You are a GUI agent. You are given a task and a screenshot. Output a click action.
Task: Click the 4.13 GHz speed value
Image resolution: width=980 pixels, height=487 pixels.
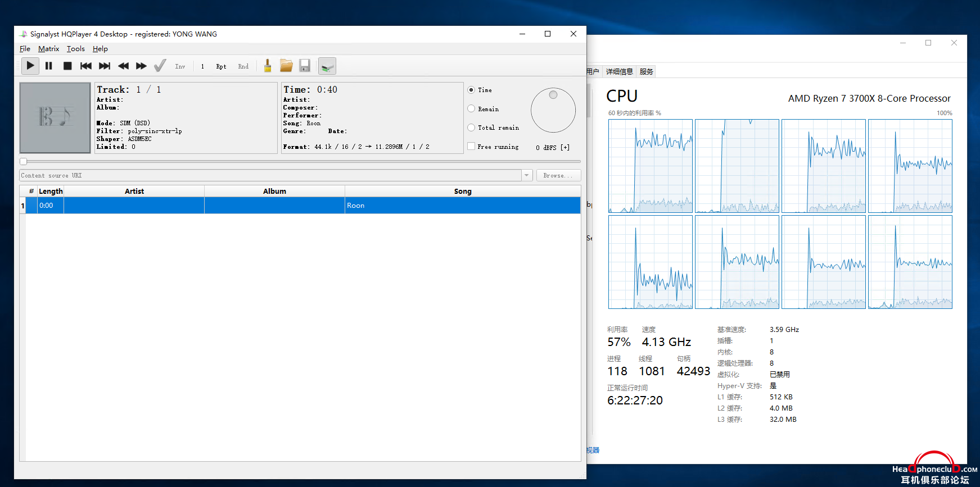point(666,342)
